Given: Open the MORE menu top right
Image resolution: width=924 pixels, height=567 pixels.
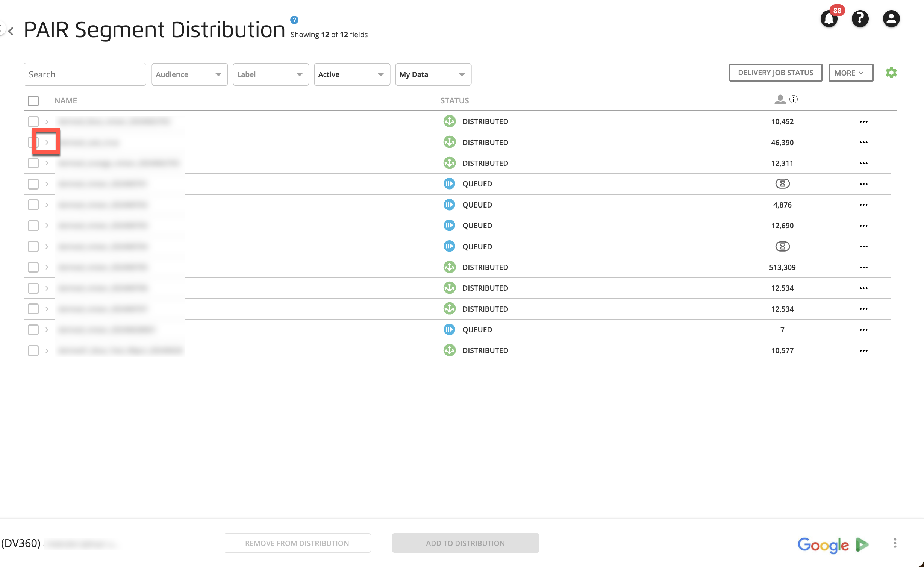Looking at the screenshot, I should tap(850, 72).
